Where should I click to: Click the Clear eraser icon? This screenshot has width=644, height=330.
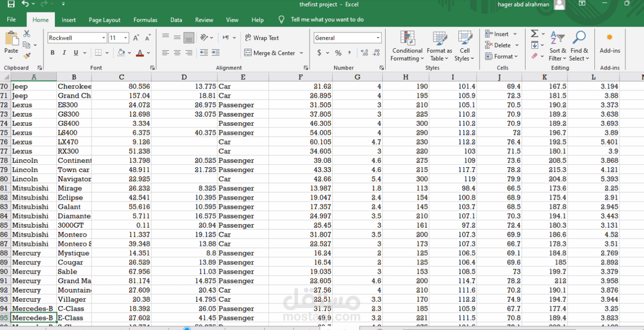click(534, 56)
